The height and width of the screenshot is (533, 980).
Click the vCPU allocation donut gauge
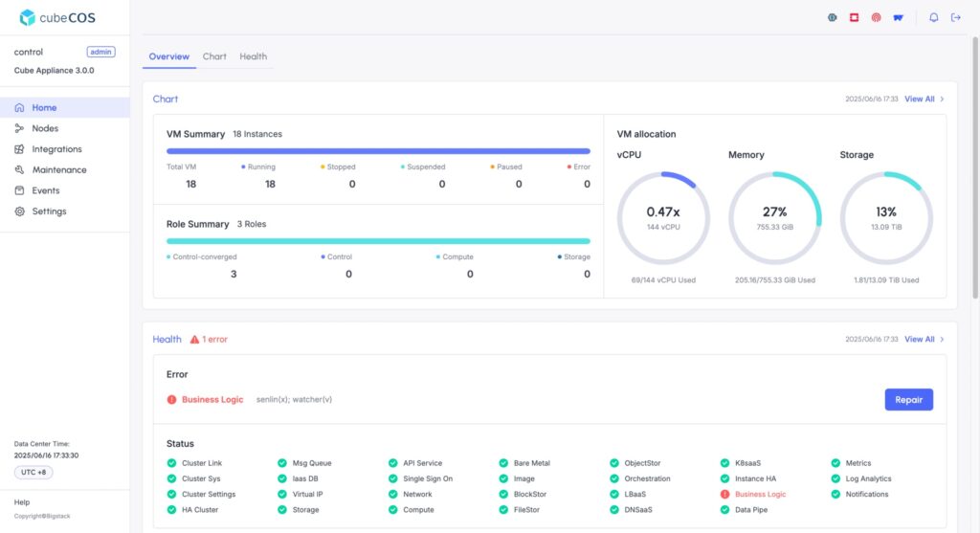pyautogui.click(x=663, y=218)
